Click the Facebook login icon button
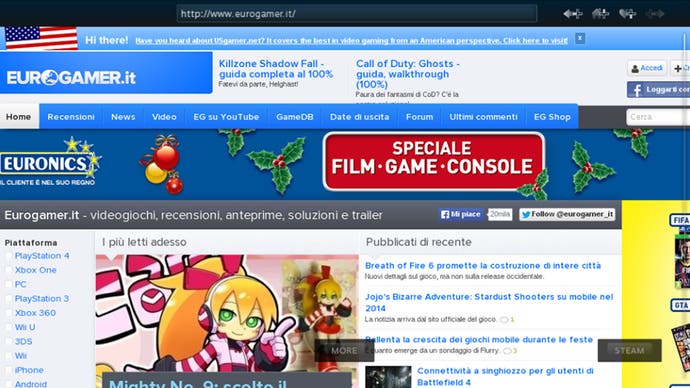This screenshot has width=690, height=388. coord(658,90)
